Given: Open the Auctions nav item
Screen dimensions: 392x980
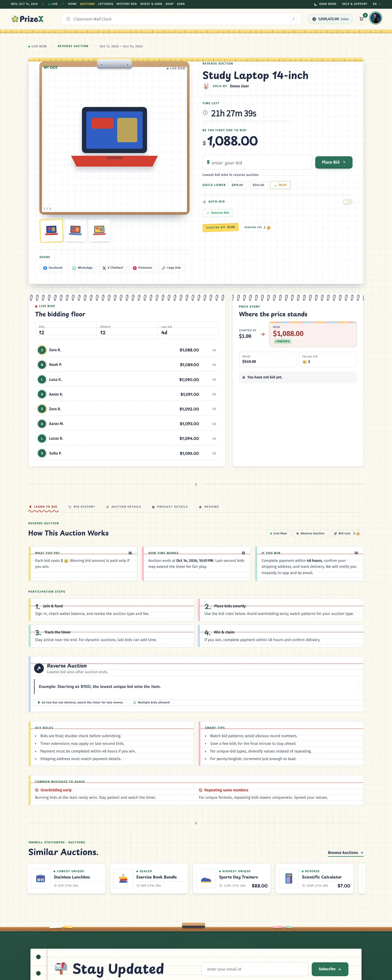Looking at the screenshot, I should point(87,4).
